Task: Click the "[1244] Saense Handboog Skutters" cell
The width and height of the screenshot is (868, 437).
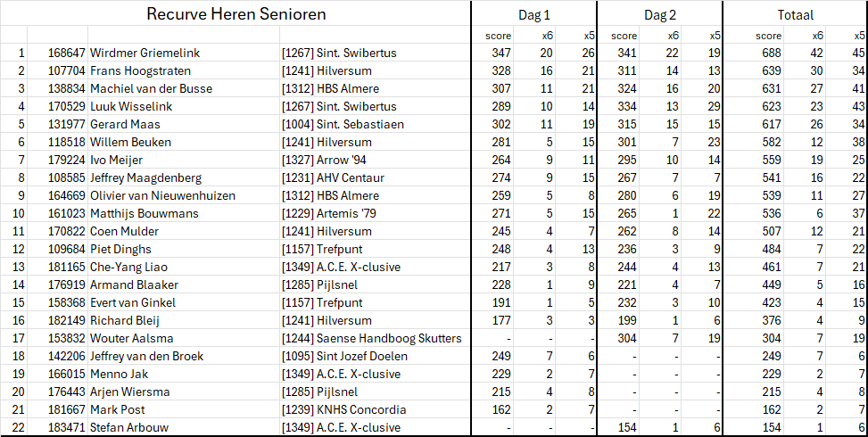Action: (x=371, y=339)
